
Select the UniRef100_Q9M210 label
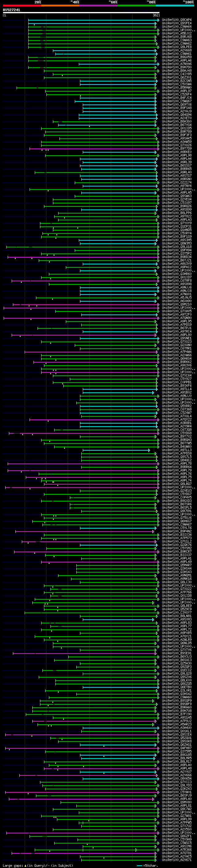(x=177, y=304)
